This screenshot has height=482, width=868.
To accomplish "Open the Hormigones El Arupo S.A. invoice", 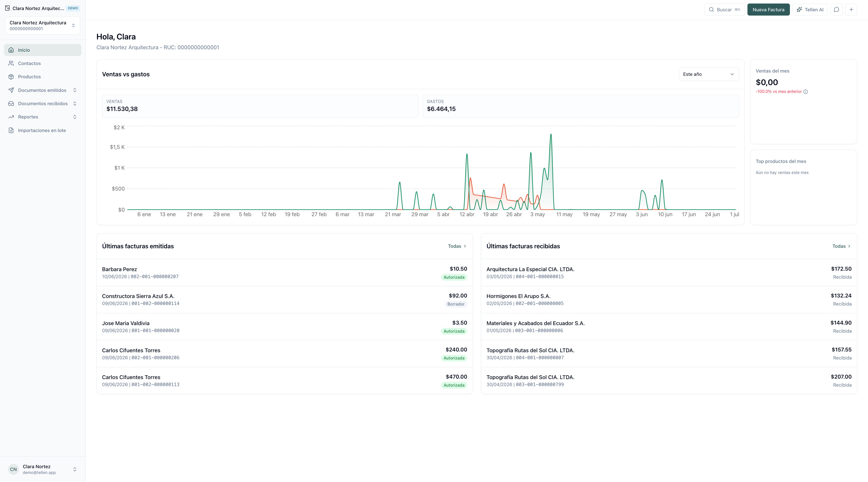I will tap(669, 299).
